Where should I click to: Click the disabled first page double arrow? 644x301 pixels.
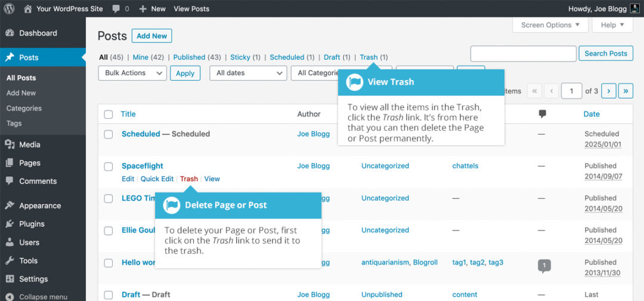click(534, 91)
